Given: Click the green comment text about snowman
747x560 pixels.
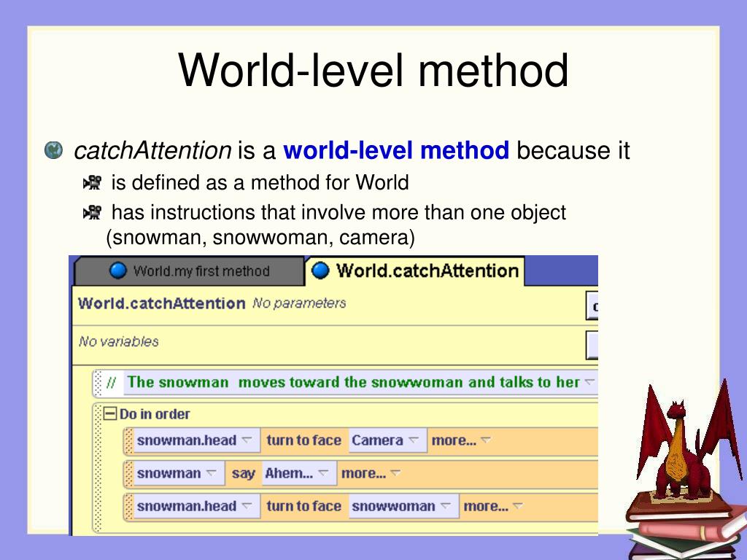Looking at the screenshot, I should tap(353, 382).
